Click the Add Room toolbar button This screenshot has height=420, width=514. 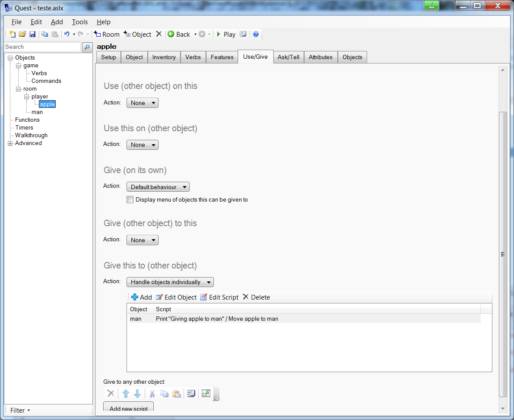(x=107, y=34)
